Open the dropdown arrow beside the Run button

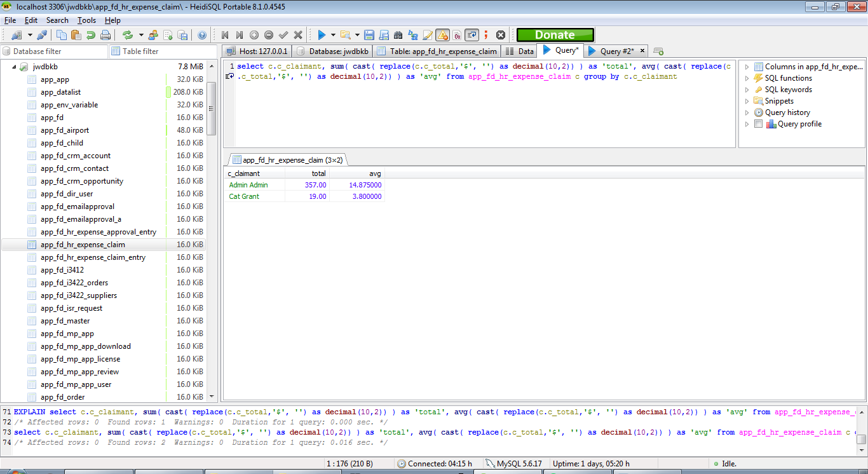[x=332, y=35]
